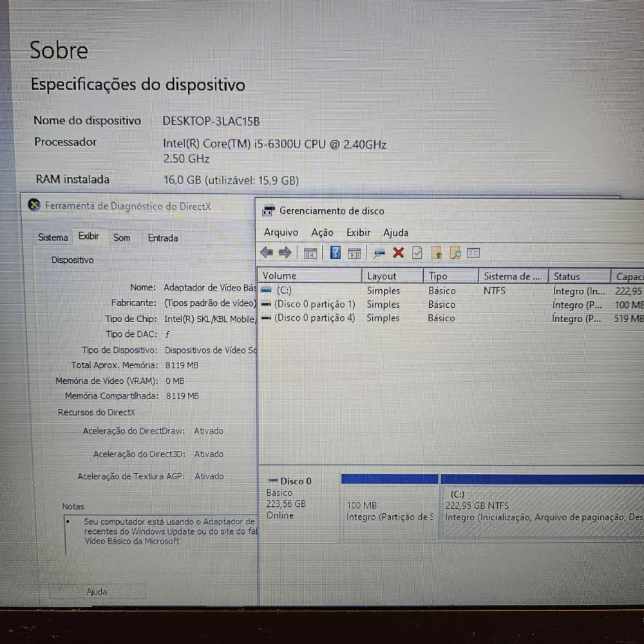Switch to the Sistema tab in DirectX tool
Viewport: 644px width, 644px height.
click(53, 238)
